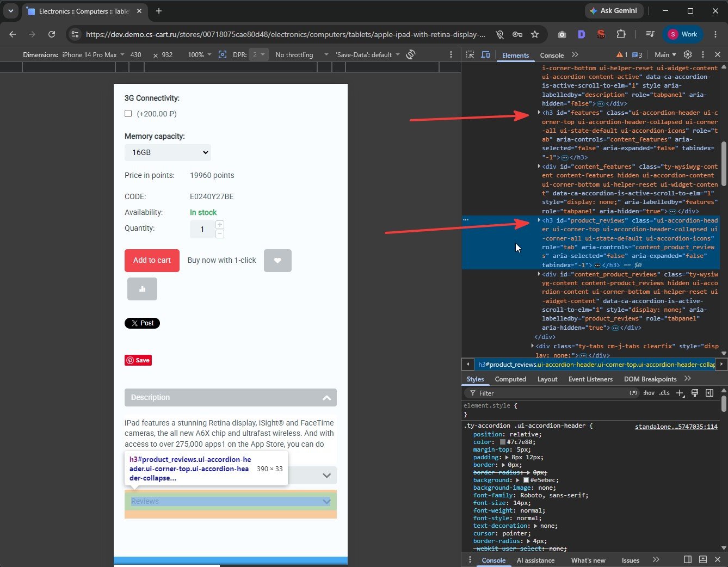This screenshot has width=728, height=567.
Task: Open a new browser tab
Action: 159,11
